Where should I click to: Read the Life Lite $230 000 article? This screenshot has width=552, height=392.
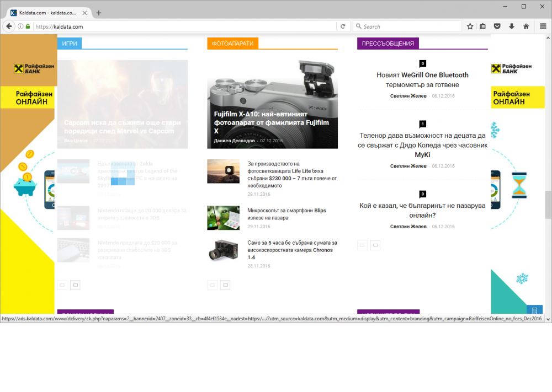click(292, 175)
